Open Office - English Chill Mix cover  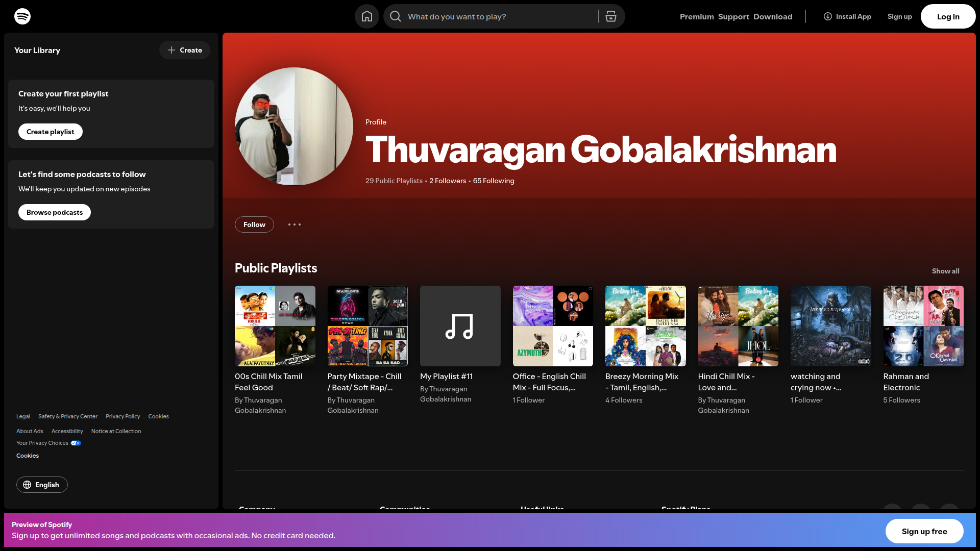[x=553, y=326]
